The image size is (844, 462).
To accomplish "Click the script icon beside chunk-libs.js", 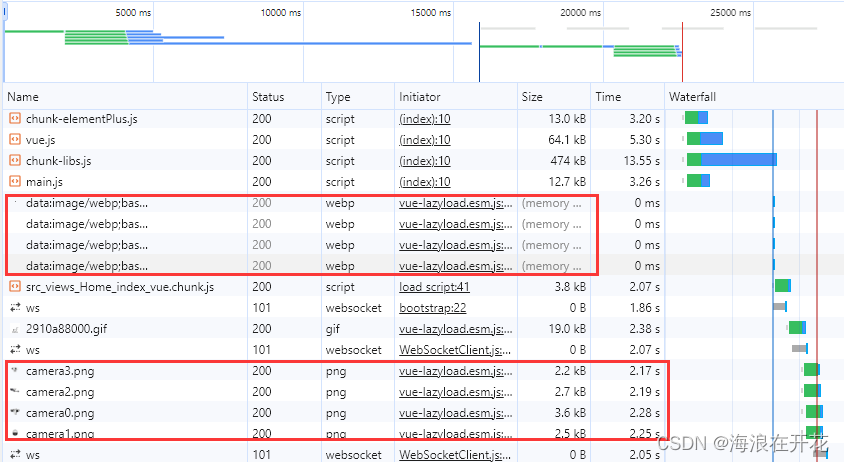I will point(15,160).
